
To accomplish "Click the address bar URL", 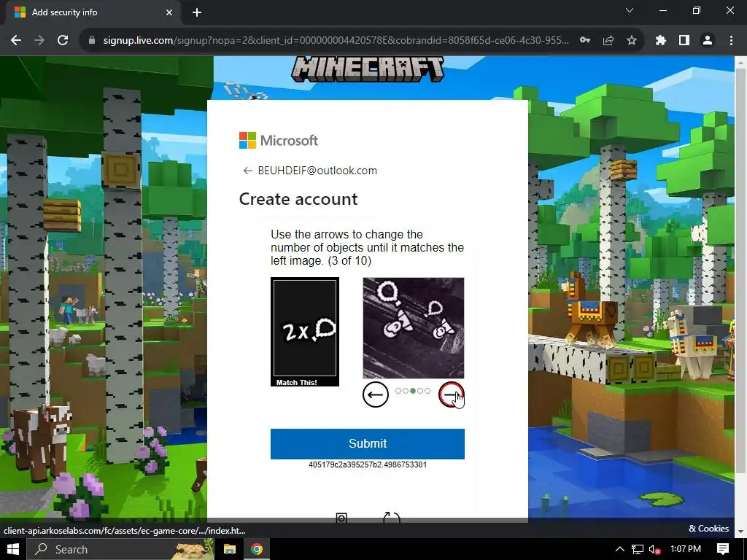I will click(x=336, y=41).
